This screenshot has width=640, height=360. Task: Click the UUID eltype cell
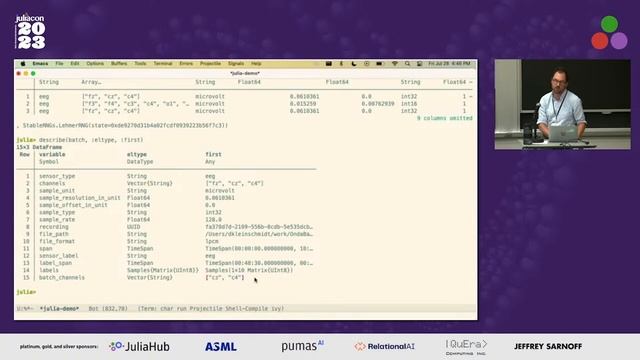coord(133,227)
